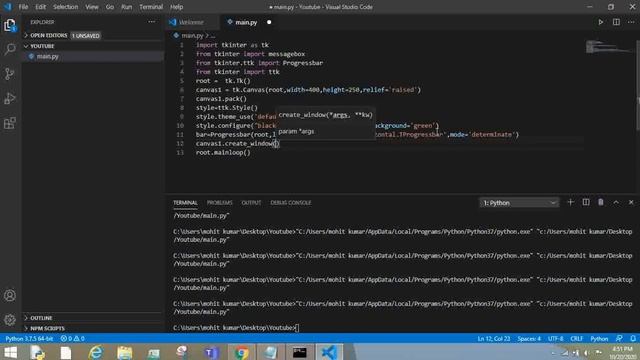Click Python 3.7.5 64-bit interpreter selector
640x360 pixels.
click(29, 339)
